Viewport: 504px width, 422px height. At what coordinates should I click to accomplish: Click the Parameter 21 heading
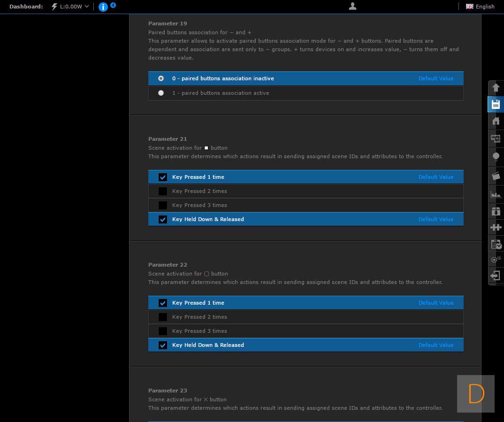pyautogui.click(x=168, y=139)
